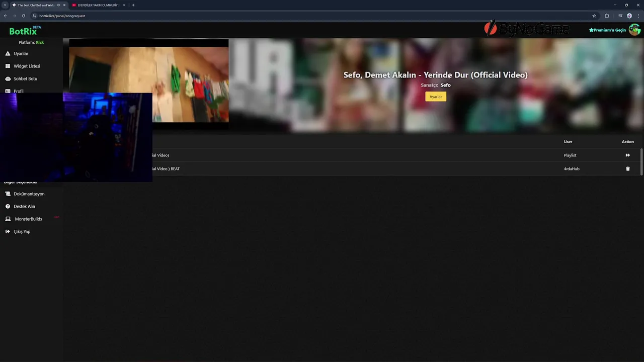644x362 pixels.
Task: Open the browser extensions puzzle icon
Action: pyautogui.click(x=607, y=16)
